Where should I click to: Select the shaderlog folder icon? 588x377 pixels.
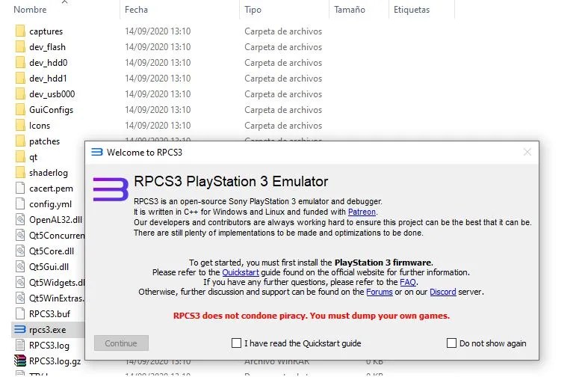click(x=20, y=173)
